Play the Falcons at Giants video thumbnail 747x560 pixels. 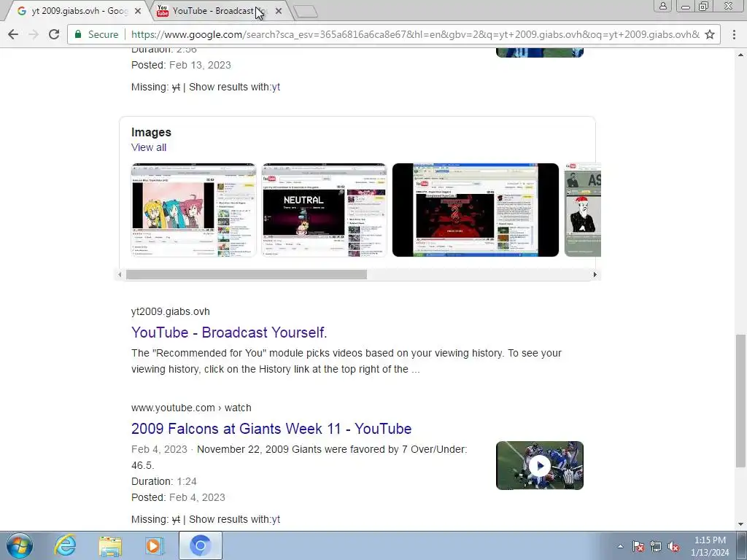click(x=540, y=466)
